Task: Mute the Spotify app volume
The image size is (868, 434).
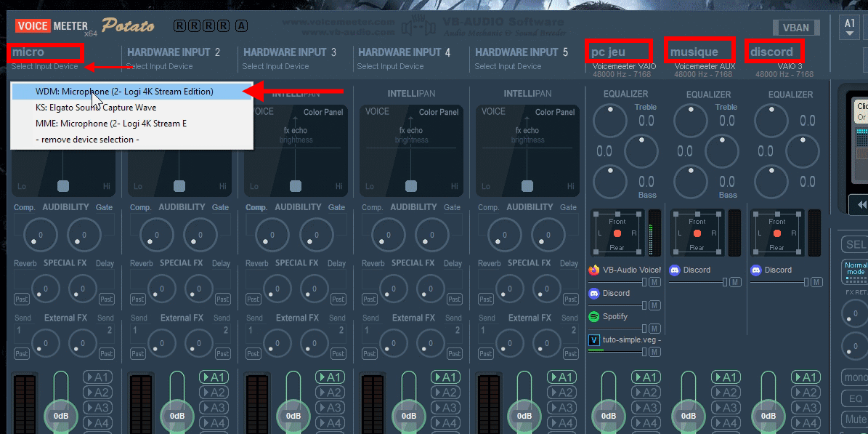Action: point(654,329)
